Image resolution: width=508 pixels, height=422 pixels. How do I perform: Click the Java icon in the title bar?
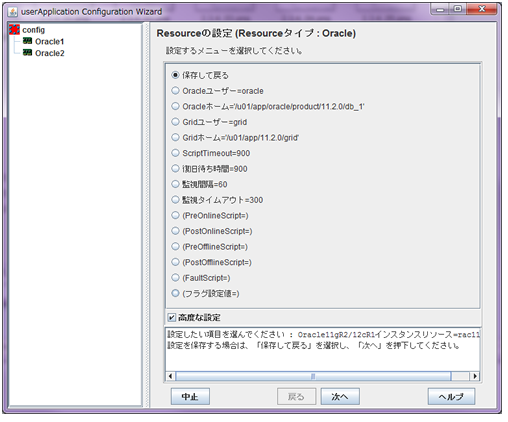tap(13, 12)
